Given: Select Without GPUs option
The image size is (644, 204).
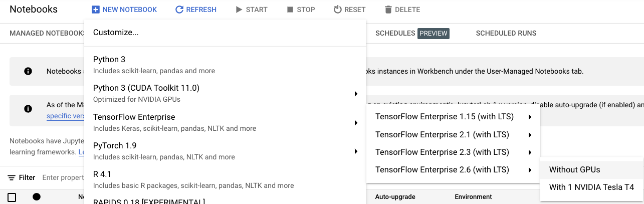Looking at the screenshot, I should 574,169.
